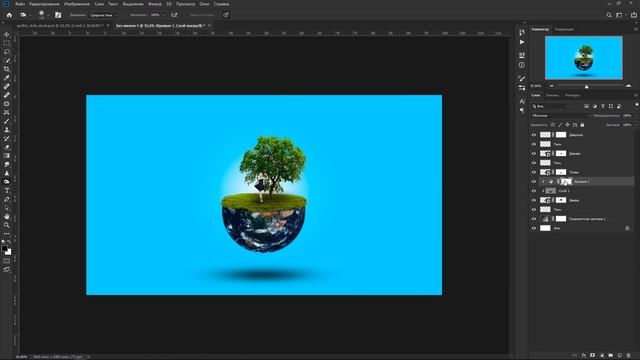
Task: Toggle layer filtering switch on or off
Action: 637,106
